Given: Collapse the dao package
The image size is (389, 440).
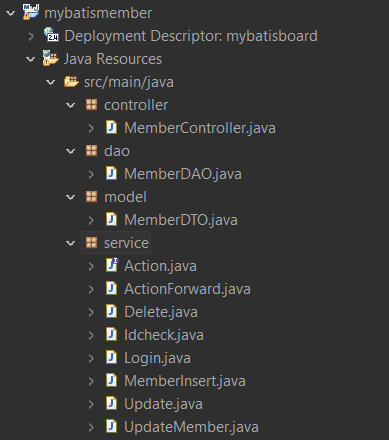Looking at the screenshot, I should [71, 151].
